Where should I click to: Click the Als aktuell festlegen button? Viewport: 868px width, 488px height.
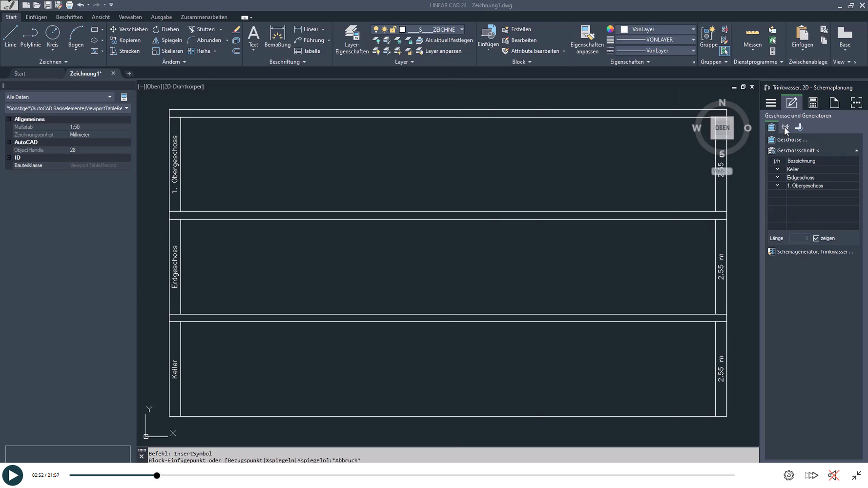(444, 40)
